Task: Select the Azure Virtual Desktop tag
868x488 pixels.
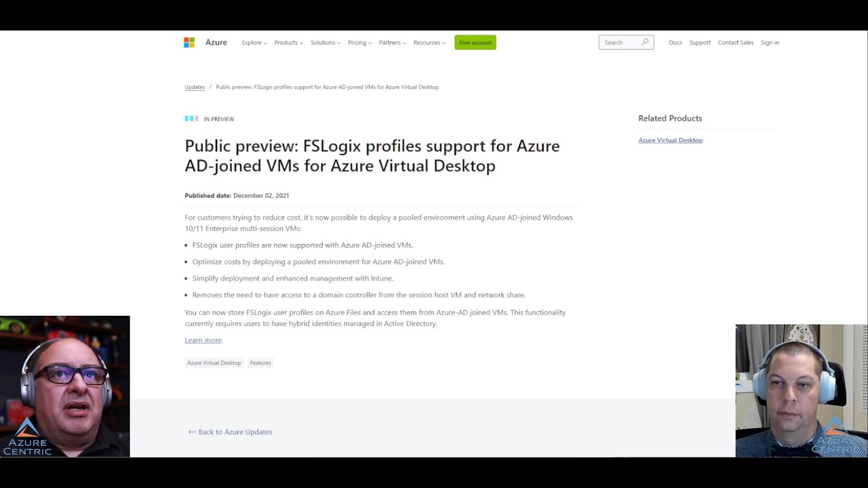Action: tap(214, 363)
